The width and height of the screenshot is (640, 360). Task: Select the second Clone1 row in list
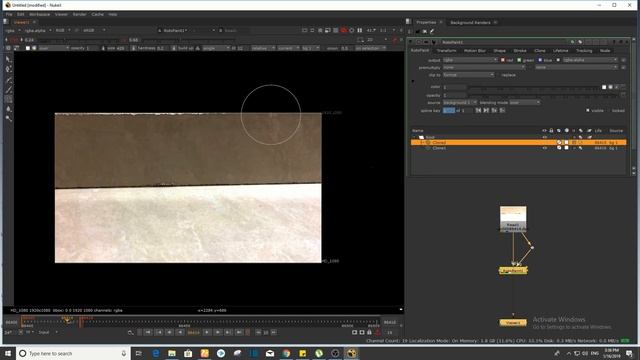519,148
